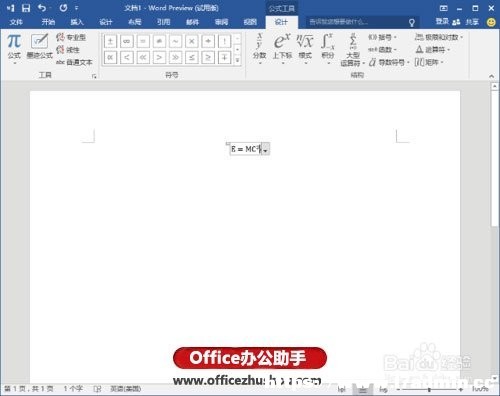500x396 pixels.
Task: Open the Equation (π 公式) gallery
Action: click(x=14, y=48)
